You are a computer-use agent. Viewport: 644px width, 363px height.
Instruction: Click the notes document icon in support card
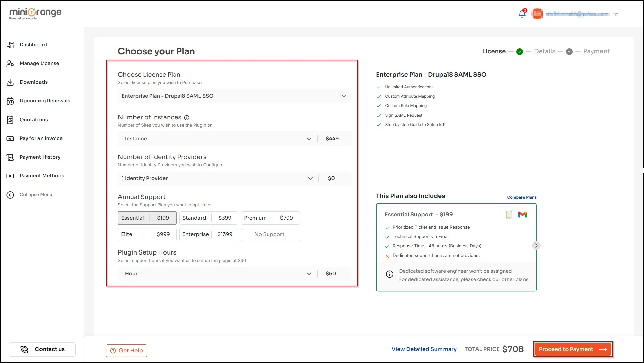tap(509, 214)
